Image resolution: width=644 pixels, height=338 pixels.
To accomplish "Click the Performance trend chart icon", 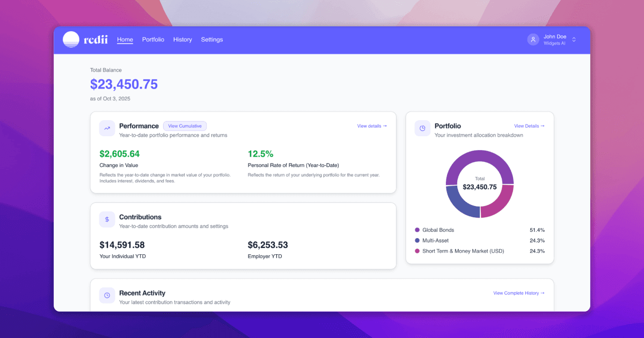I will point(107,128).
